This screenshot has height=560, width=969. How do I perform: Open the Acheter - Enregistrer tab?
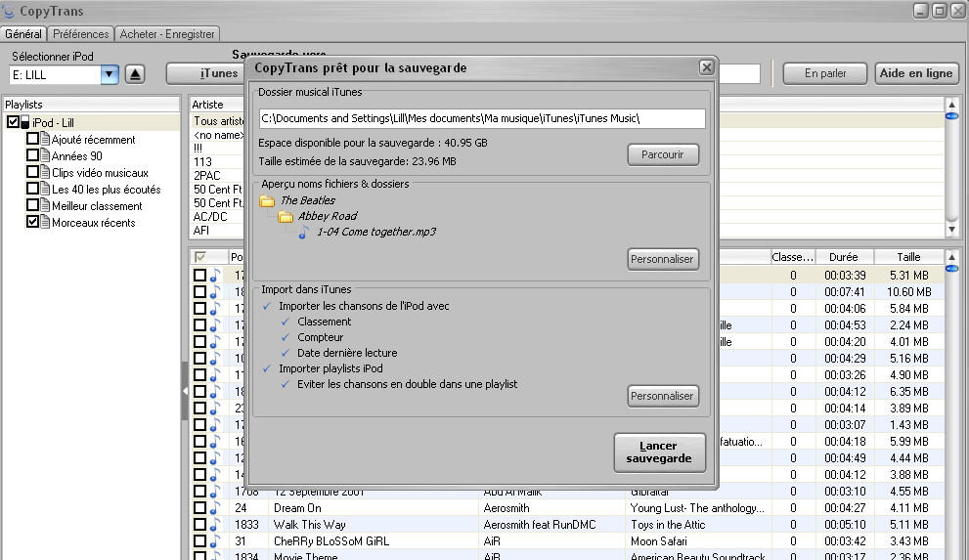[x=167, y=34]
